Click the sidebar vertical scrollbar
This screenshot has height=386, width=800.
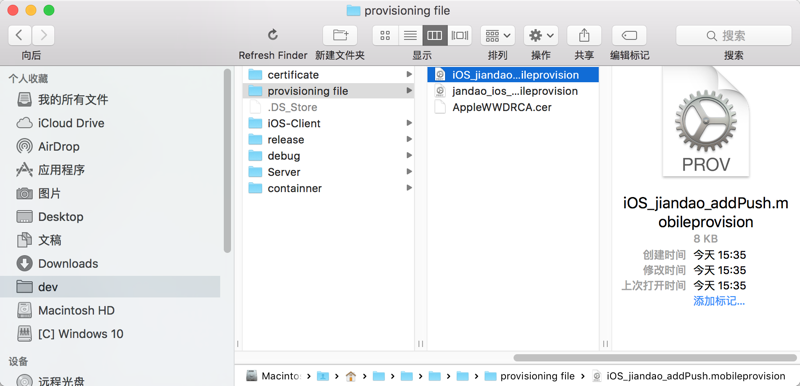click(x=228, y=161)
